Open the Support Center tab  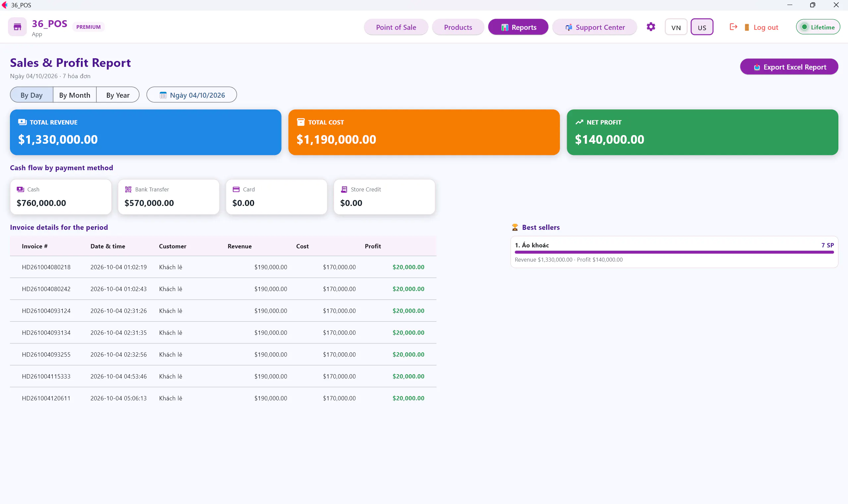point(594,27)
